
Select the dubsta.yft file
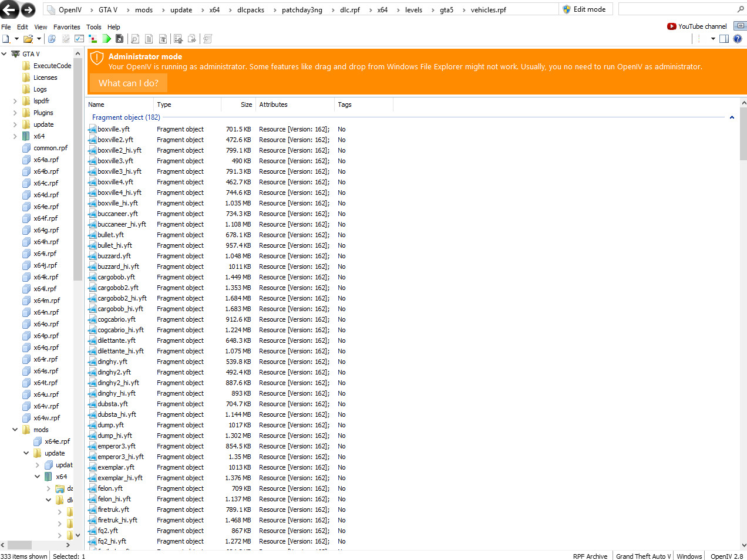click(113, 404)
